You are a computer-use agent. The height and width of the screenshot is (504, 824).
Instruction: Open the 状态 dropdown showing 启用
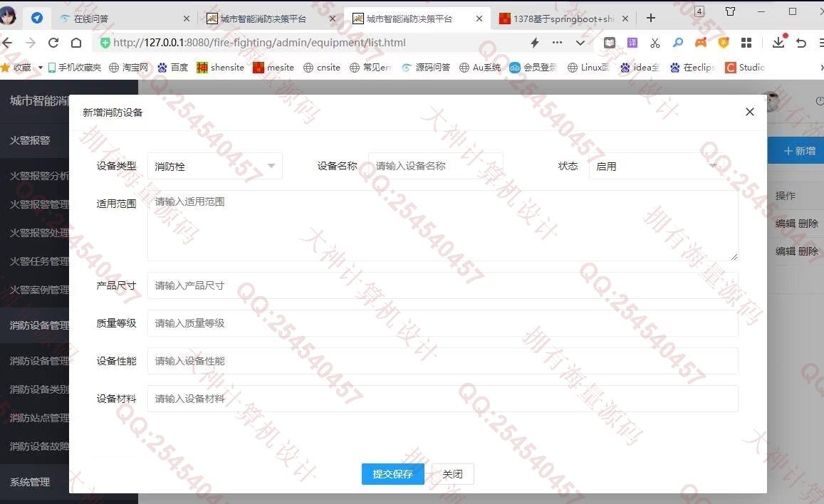[655, 166]
